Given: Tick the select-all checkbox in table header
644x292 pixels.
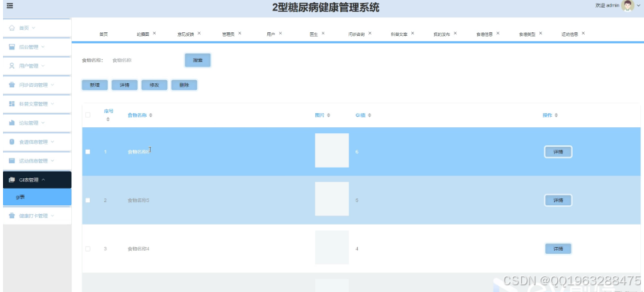Looking at the screenshot, I should click(x=88, y=115).
